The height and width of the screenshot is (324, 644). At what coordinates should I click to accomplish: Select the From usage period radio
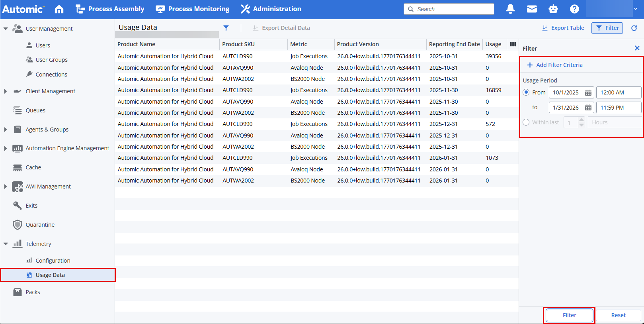point(526,92)
